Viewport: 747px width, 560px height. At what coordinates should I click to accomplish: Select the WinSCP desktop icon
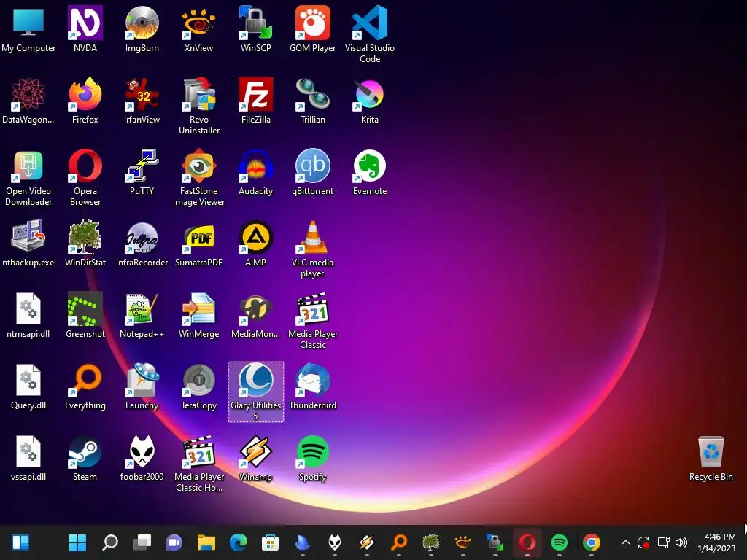(x=256, y=28)
